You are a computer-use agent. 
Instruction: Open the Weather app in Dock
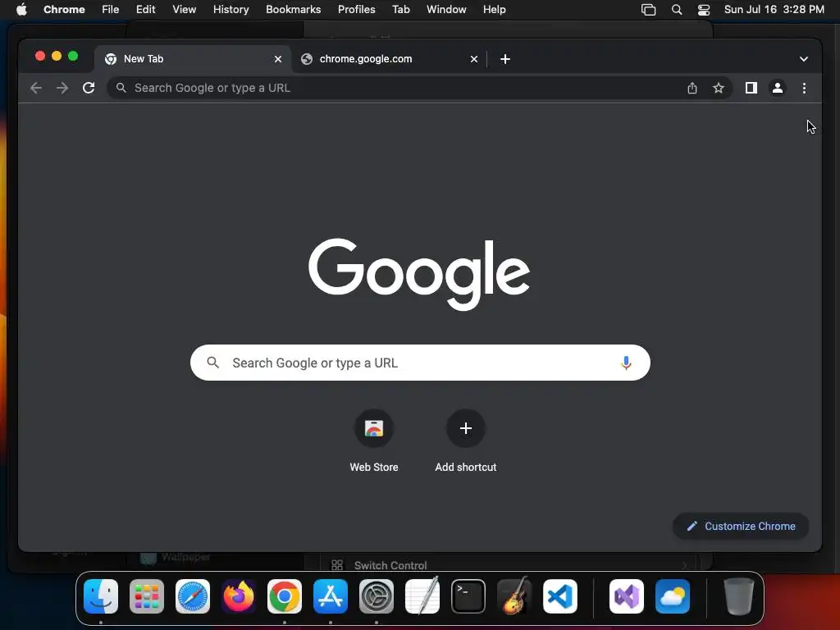pyautogui.click(x=673, y=596)
